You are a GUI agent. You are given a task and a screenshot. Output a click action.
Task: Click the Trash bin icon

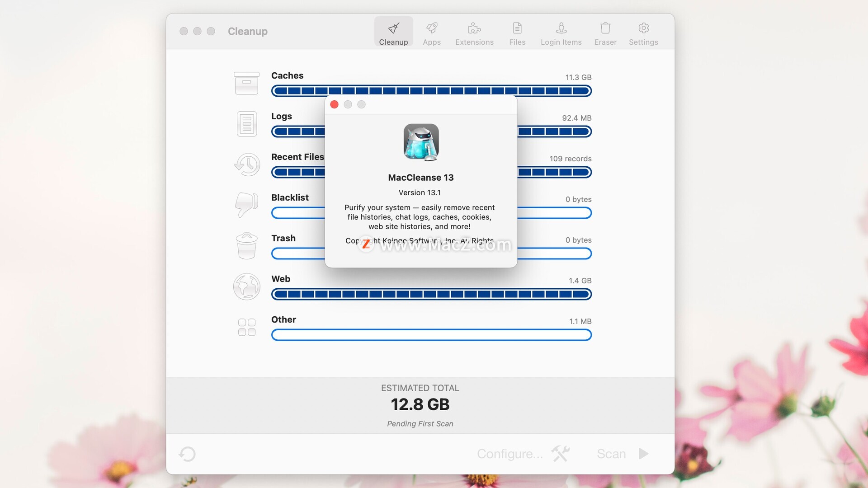(247, 246)
